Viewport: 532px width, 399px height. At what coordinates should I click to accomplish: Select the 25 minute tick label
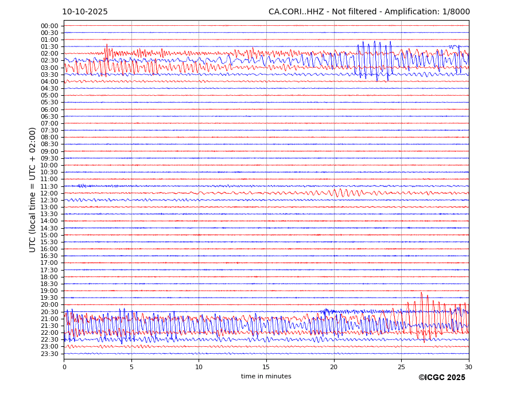pos(401,367)
